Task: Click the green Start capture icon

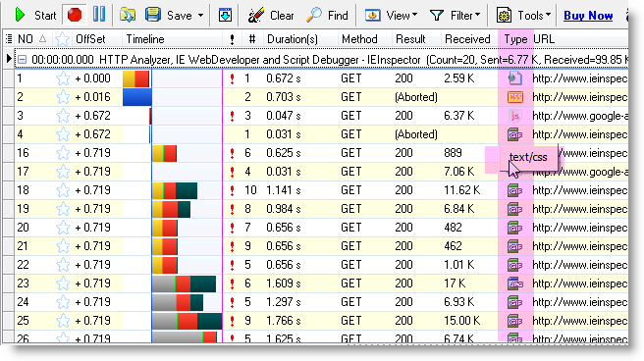Action: [20, 15]
